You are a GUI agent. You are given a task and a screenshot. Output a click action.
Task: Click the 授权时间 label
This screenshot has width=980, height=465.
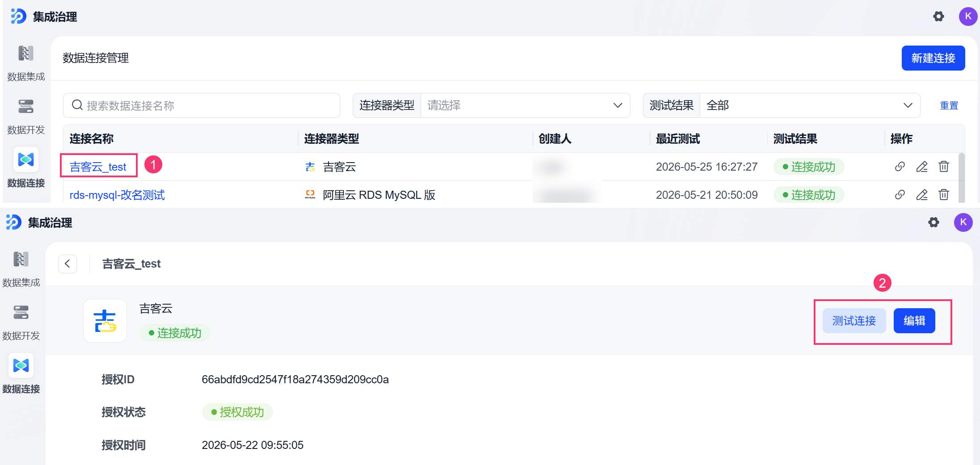click(124, 445)
